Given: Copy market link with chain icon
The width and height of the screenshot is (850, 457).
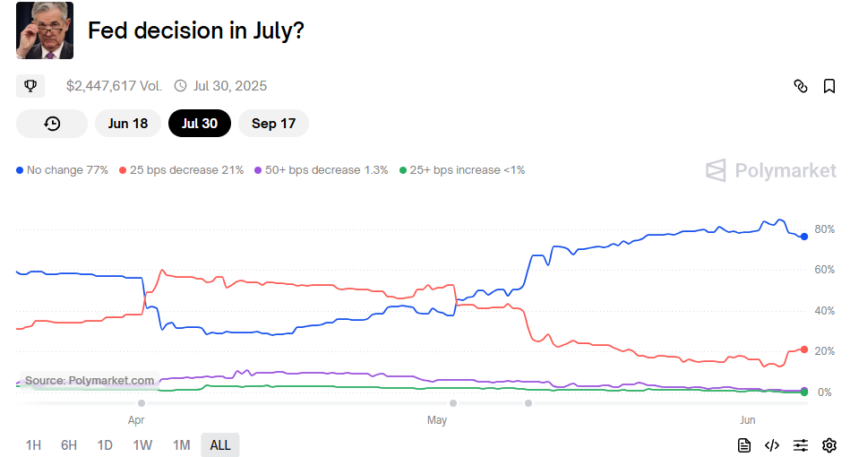Looking at the screenshot, I should click(x=801, y=86).
